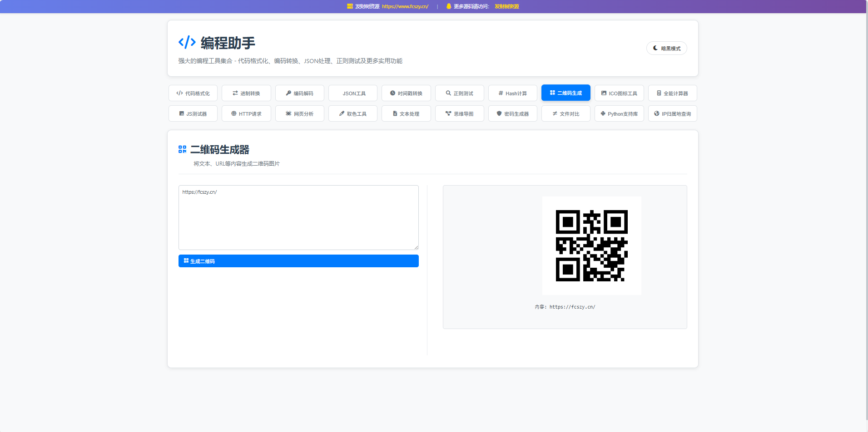Focus the QR content text area
Screen dimensions: 868x432
click(298, 217)
